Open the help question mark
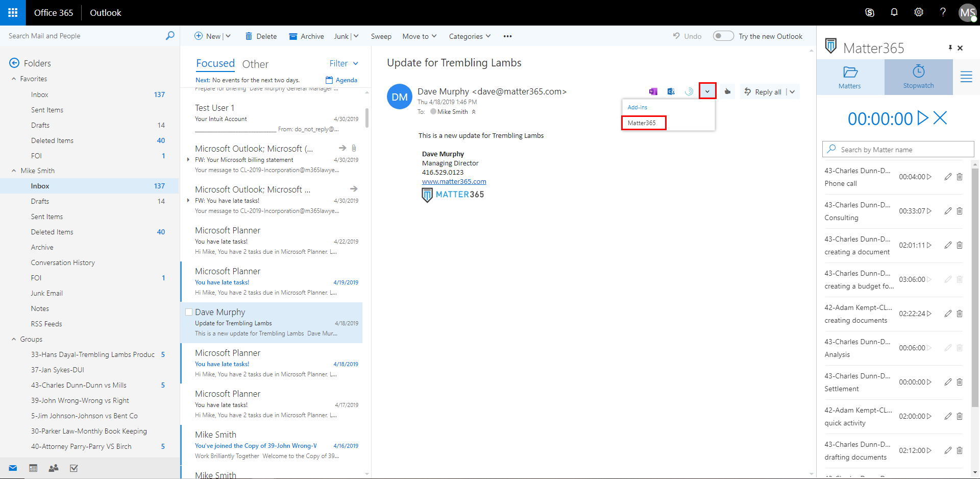980x479 pixels. coord(943,13)
